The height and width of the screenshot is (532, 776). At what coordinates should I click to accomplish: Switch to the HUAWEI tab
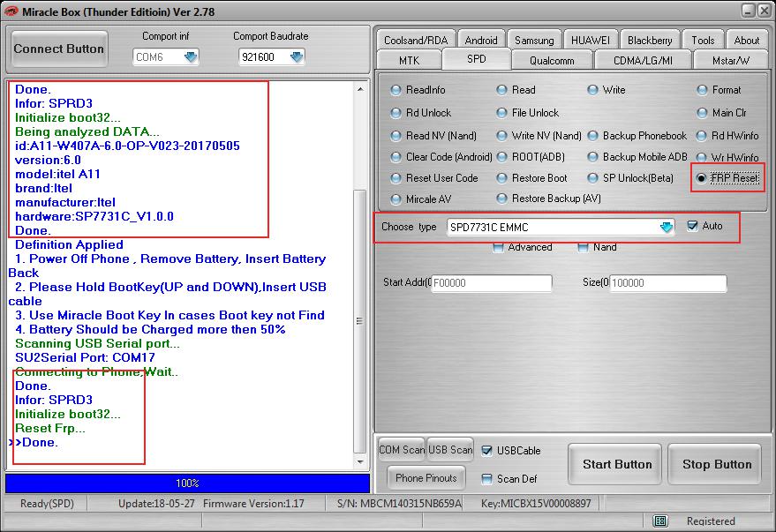591,40
